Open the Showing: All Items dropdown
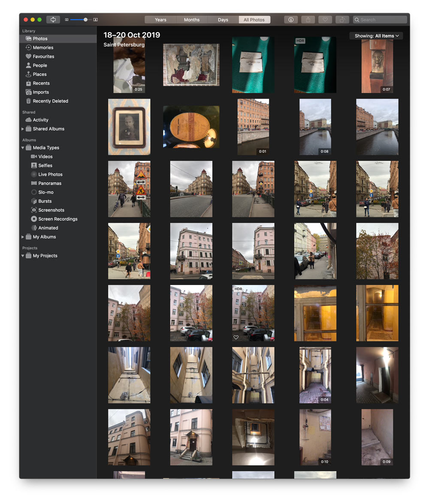 click(x=376, y=36)
